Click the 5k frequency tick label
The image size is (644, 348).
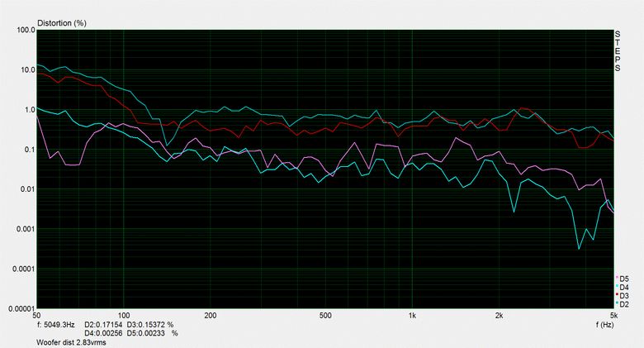[613, 316]
